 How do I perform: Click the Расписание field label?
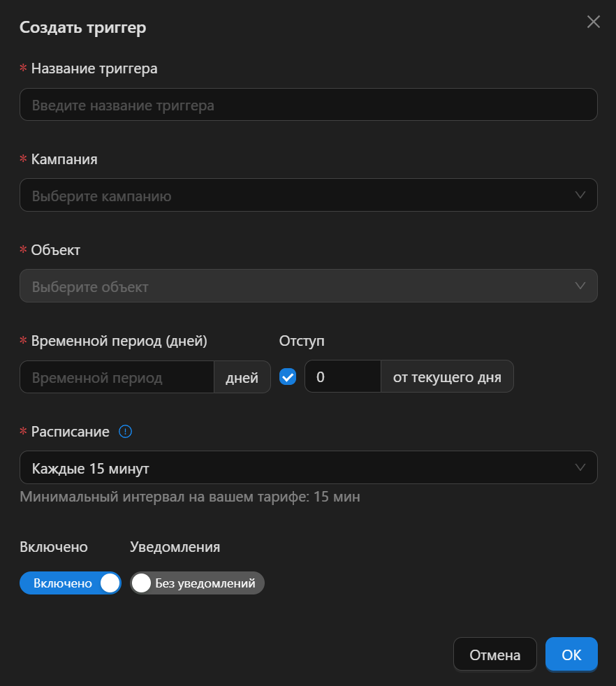[70, 432]
